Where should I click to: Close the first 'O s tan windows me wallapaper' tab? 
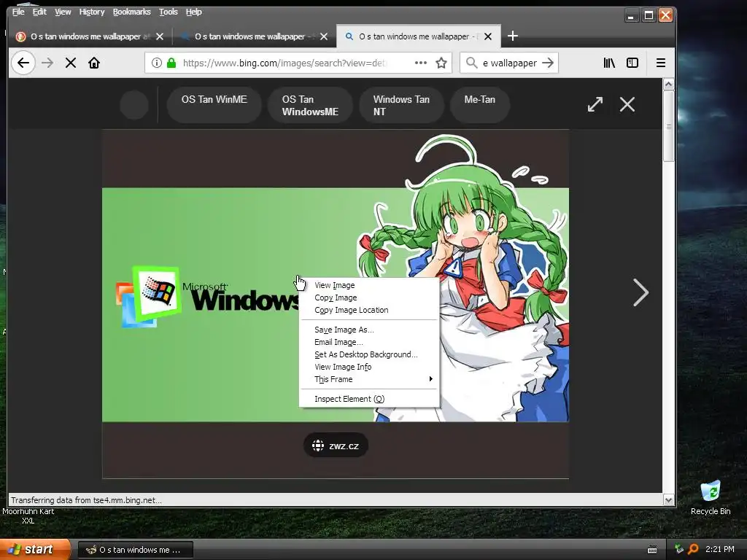coord(160,36)
